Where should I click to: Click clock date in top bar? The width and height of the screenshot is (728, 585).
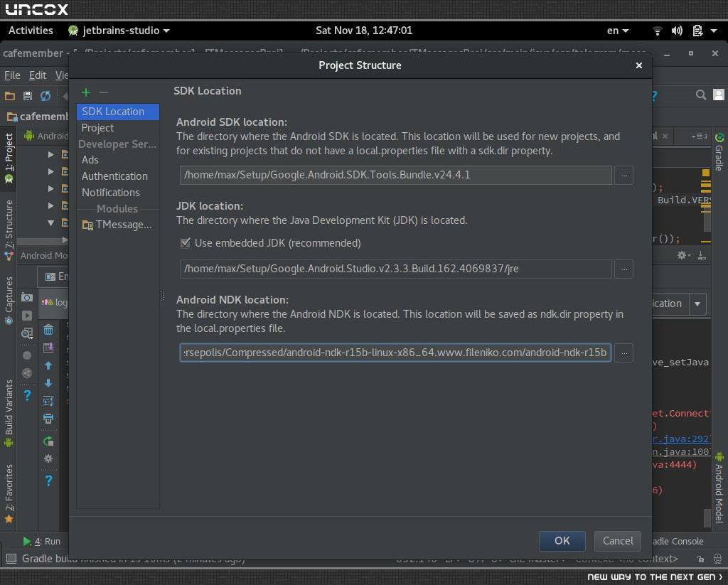363,31
